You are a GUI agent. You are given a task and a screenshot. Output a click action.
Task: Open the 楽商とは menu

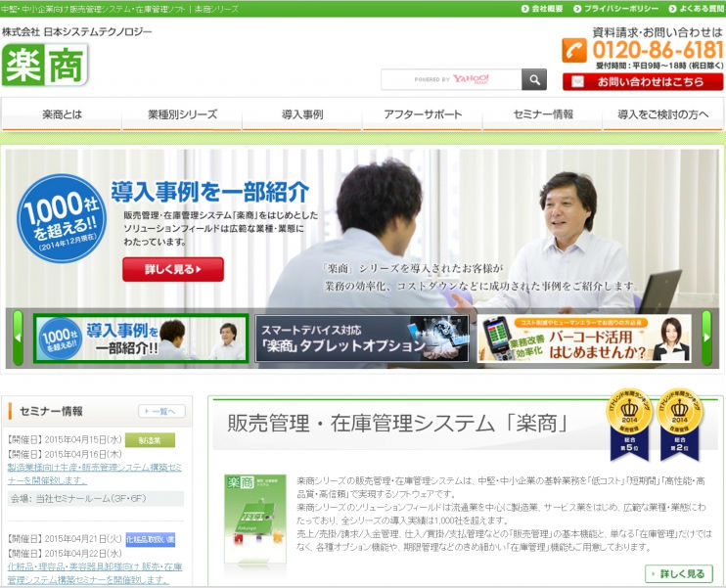pos(62,114)
